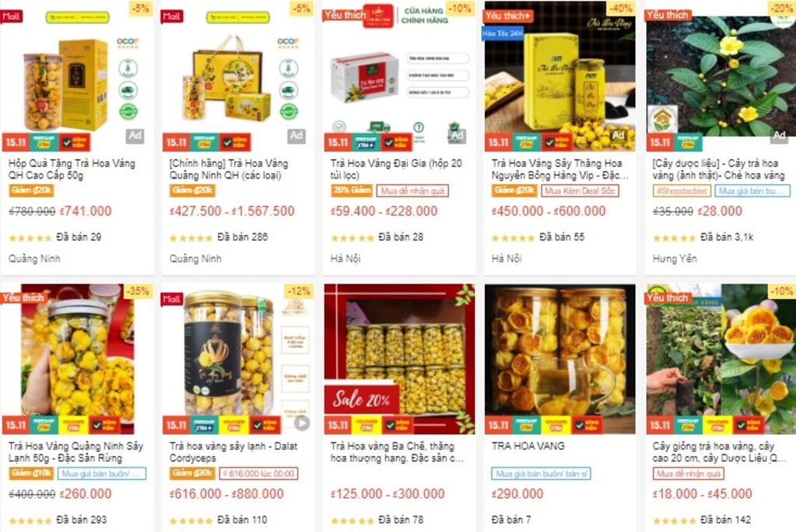The image size is (796, 532).
Task: Click the -40% discount tag
Action: click(621, 8)
